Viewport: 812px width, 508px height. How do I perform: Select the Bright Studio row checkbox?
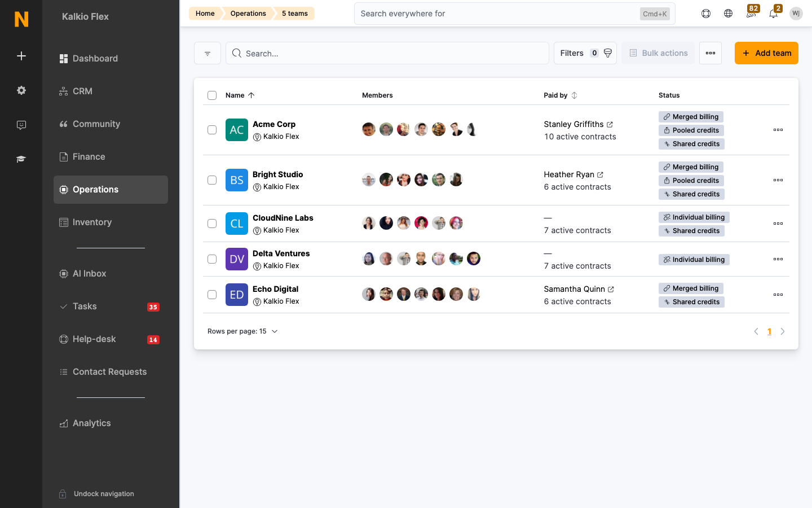212,180
